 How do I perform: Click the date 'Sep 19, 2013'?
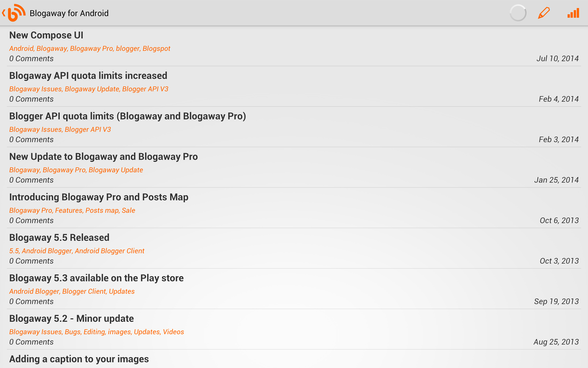(x=556, y=301)
